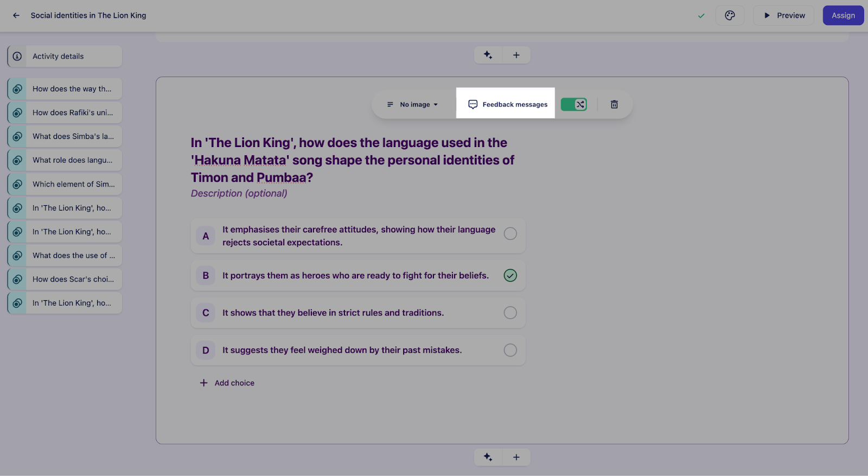The height and width of the screenshot is (476, 868).
Task: Click target icon beside 'What role does langu...'
Action: pyautogui.click(x=17, y=161)
